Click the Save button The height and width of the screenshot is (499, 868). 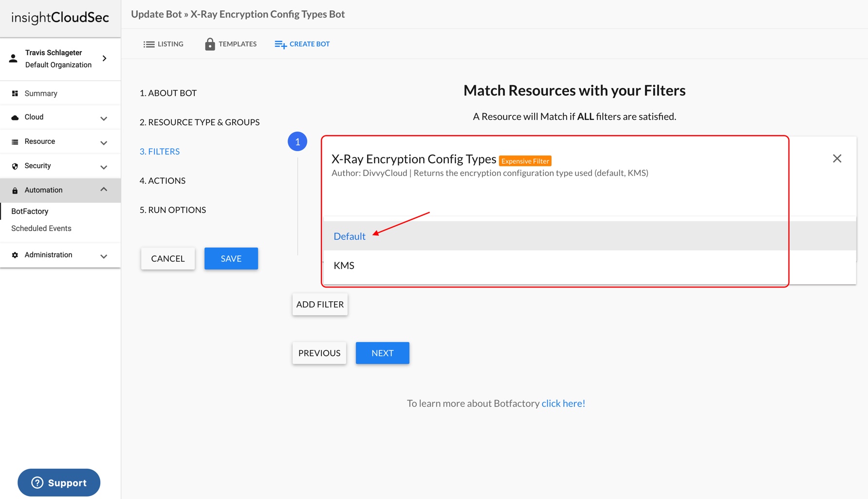[231, 259]
